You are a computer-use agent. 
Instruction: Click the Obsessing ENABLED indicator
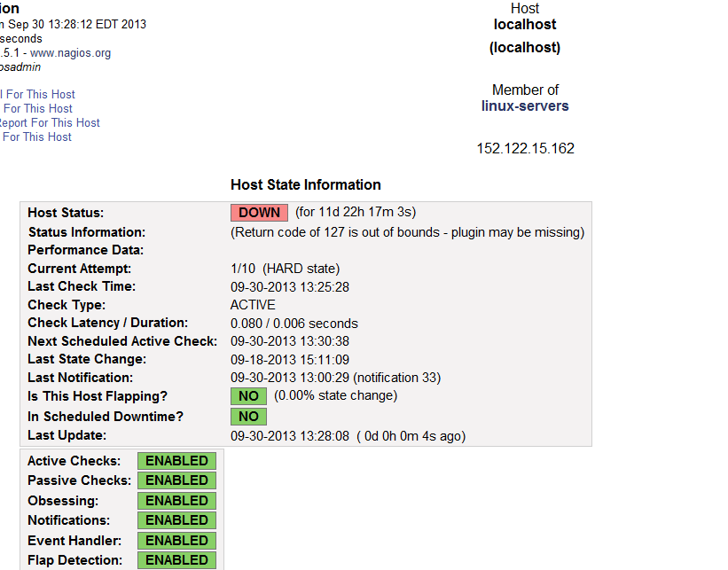pos(176,501)
